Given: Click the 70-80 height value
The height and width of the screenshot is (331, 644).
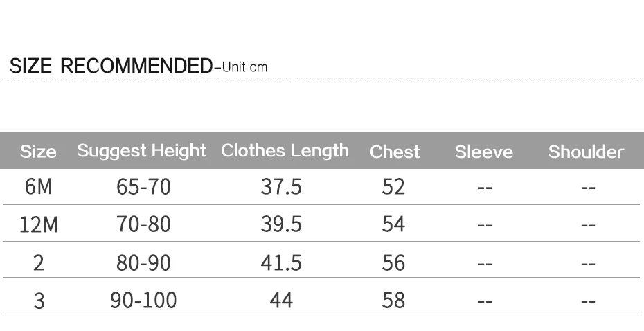Looking at the screenshot, I should (x=143, y=224).
